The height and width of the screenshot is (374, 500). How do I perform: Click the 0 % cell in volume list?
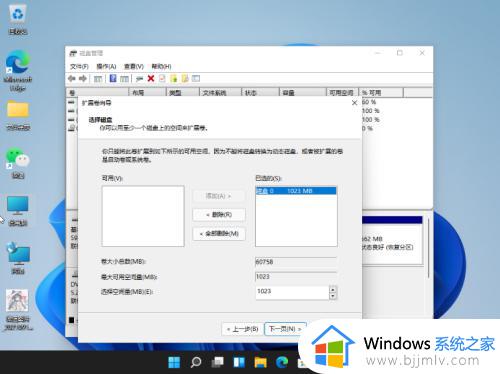click(367, 128)
